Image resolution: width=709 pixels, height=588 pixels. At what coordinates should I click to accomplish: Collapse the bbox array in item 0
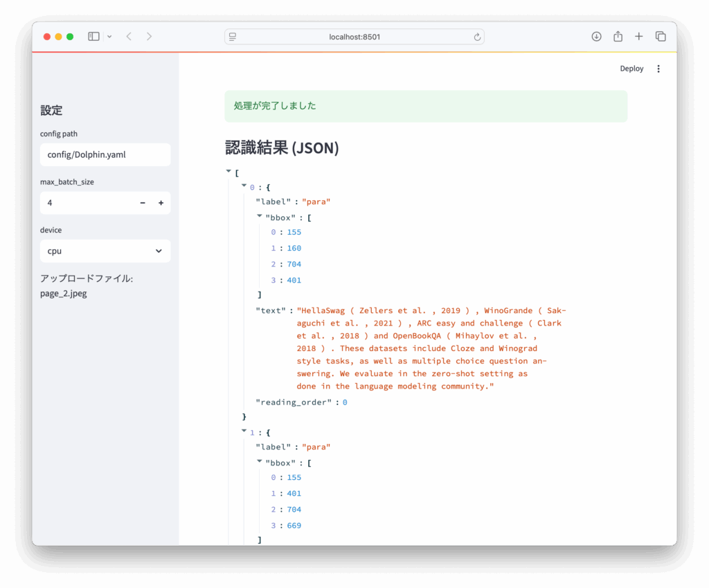point(260,217)
